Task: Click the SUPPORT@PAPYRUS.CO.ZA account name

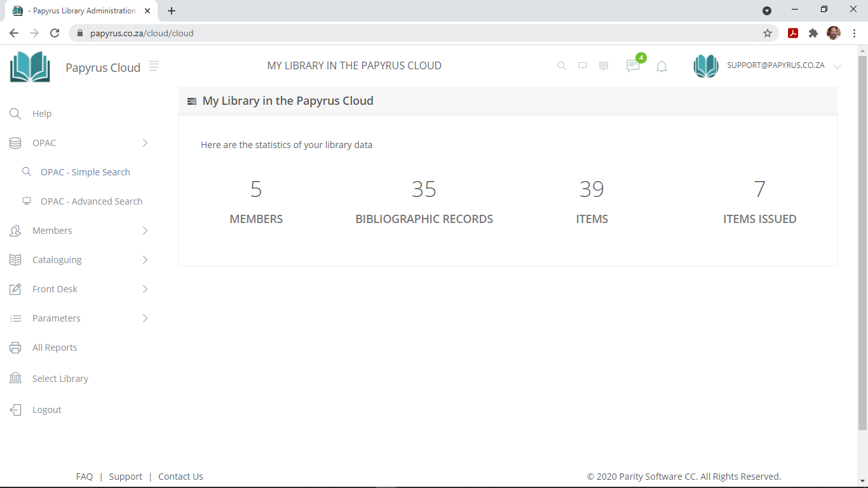Action: tap(776, 65)
